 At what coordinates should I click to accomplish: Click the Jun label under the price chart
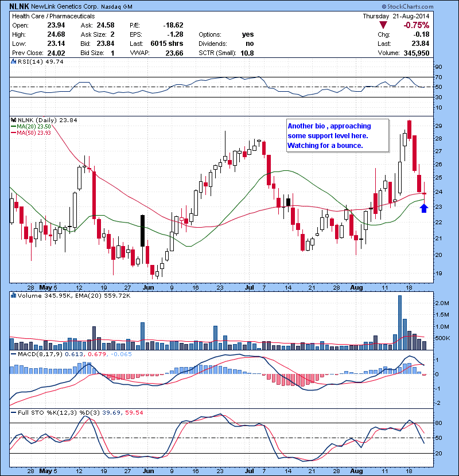coord(148,287)
